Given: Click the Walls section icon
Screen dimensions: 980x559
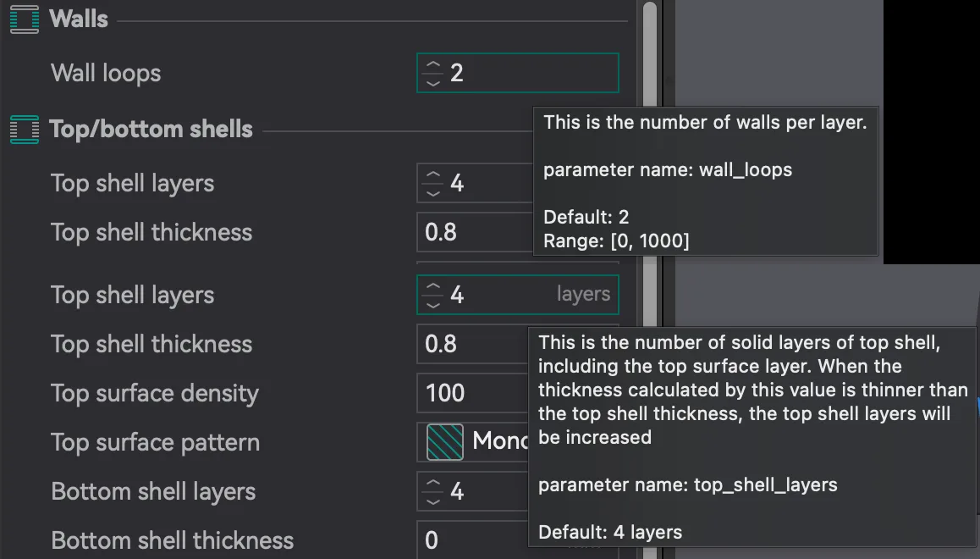Looking at the screenshot, I should pyautogui.click(x=25, y=19).
